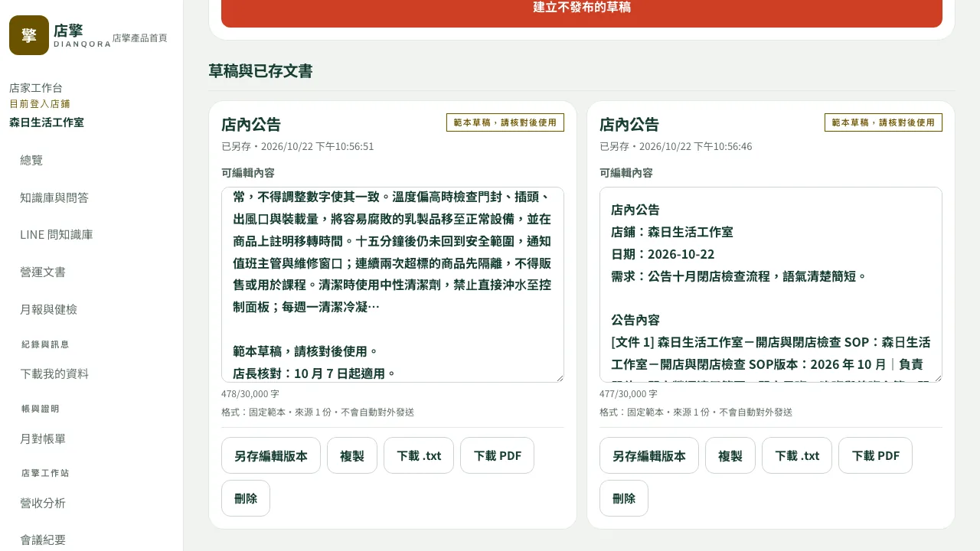The height and width of the screenshot is (551, 980).
Task: Click into 10:56:46 draft editable content
Action: pos(771,285)
